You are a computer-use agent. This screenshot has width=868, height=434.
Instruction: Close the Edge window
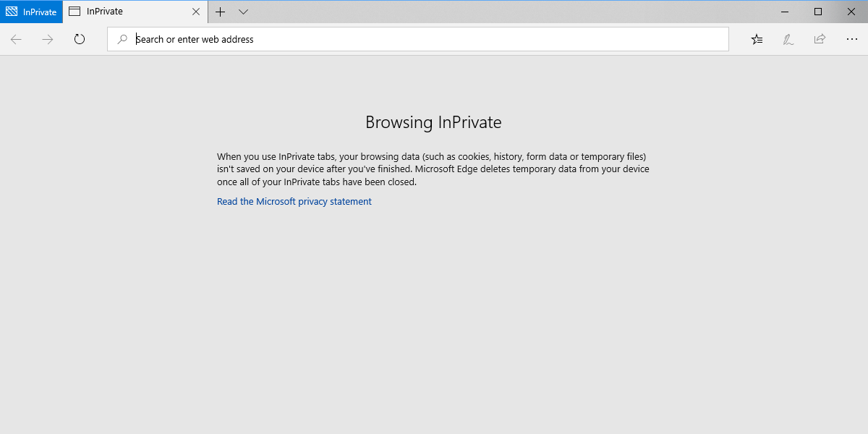(x=851, y=12)
